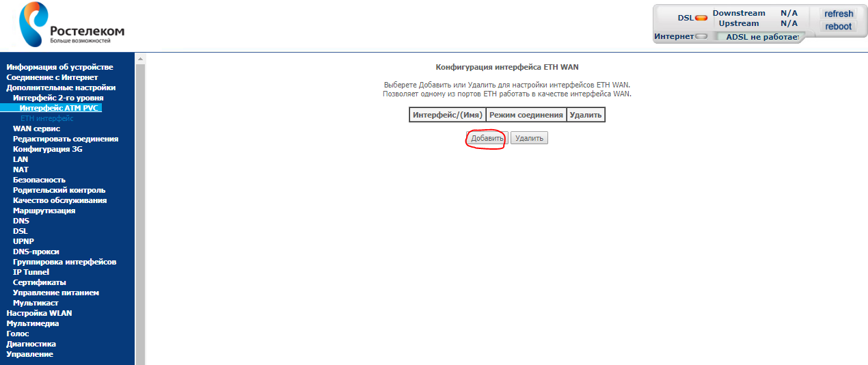This screenshot has height=365, width=868.
Task: Open Управление menu
Action: coord(29,354)
